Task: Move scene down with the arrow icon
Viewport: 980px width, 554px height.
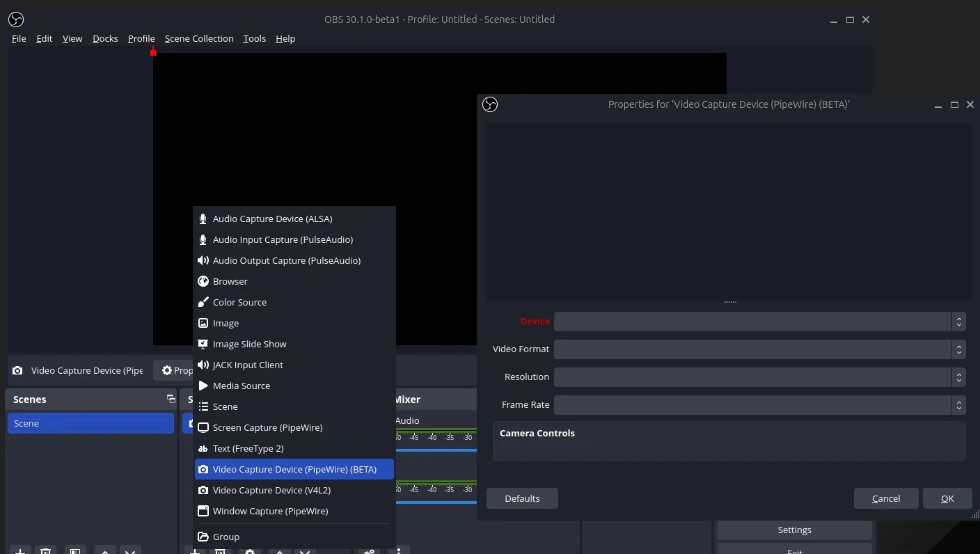Action: [x=130, y=551]
